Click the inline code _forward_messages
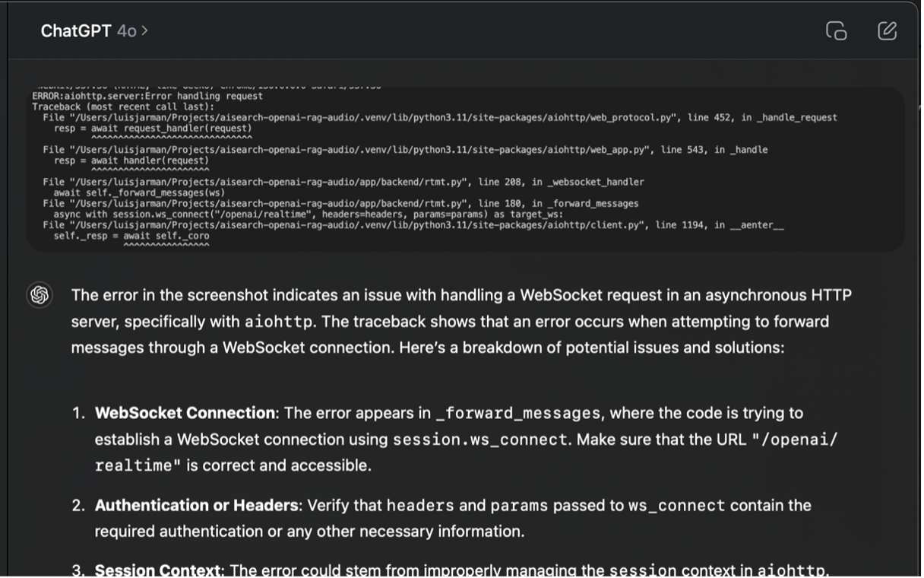Screen dimensions: 924x578 pyautogui.click(x=518, y=414)
